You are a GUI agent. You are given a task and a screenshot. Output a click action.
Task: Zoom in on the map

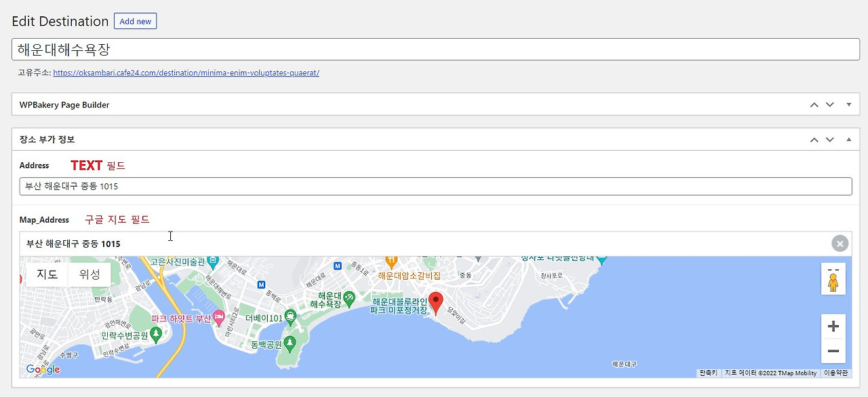coord(833,326)
